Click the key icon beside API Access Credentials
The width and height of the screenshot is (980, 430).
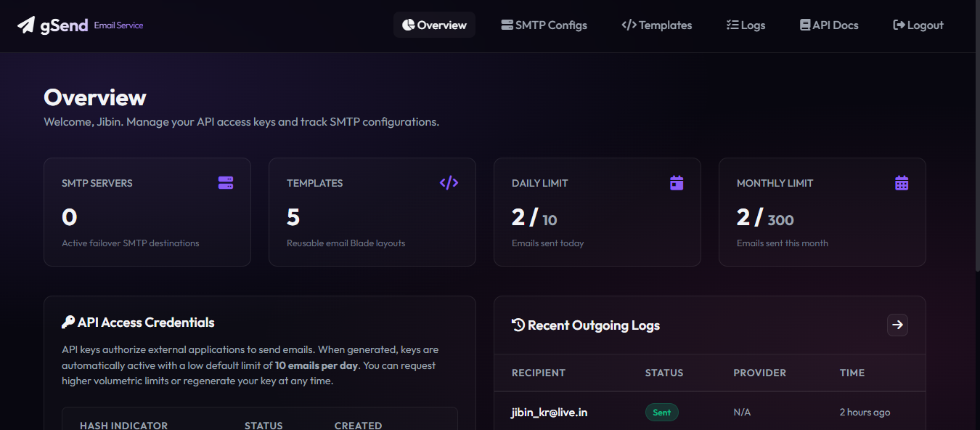[x=68, y=322]
